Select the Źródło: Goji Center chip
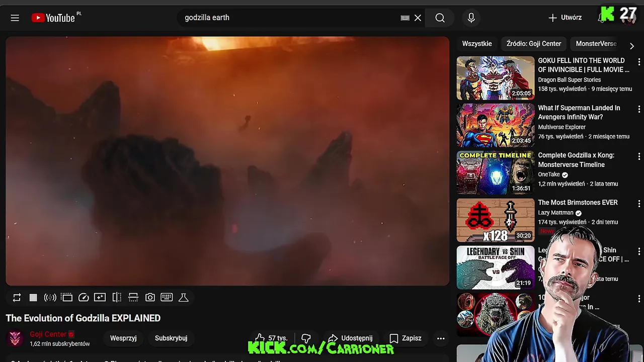Screen dimensions: 644x362 coord(534,44)
